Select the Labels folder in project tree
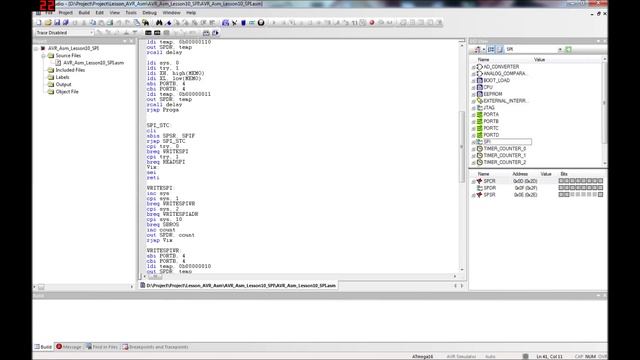This screenshot has width=640, height=360. [x=62, y=77]
